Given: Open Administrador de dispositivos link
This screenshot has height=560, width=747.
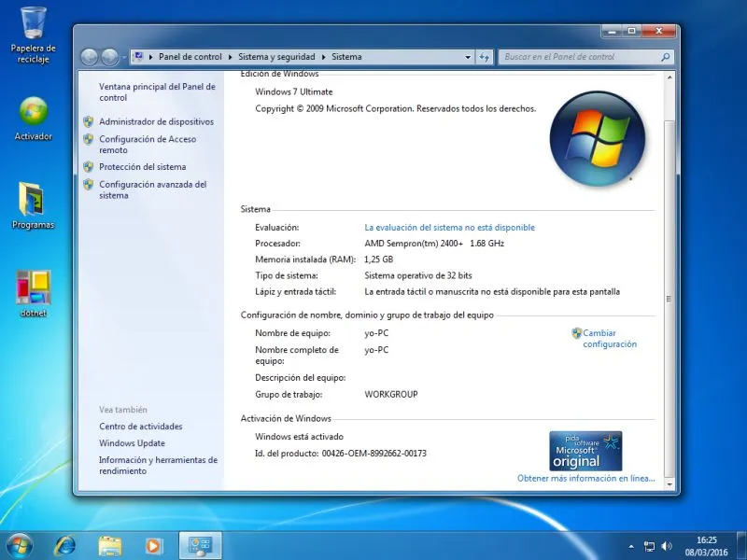Looking at the screenshot, I should [x=156, y=122].
